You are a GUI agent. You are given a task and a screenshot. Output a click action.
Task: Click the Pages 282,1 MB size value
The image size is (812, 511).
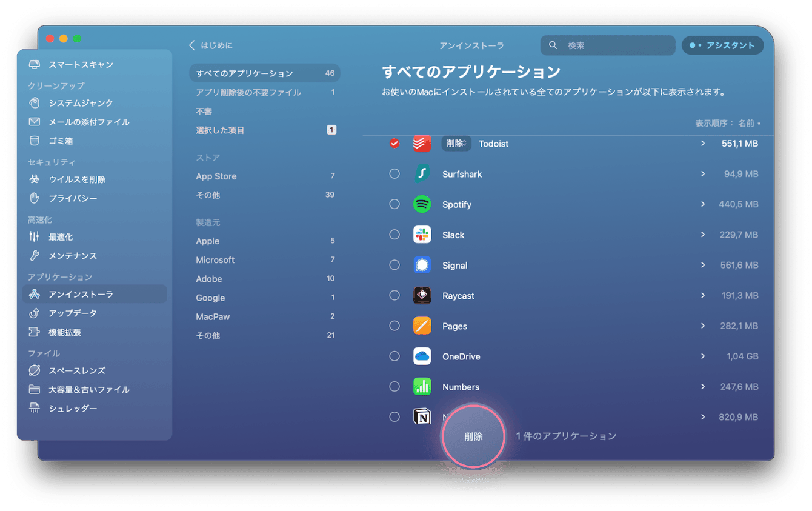[738, 326]
